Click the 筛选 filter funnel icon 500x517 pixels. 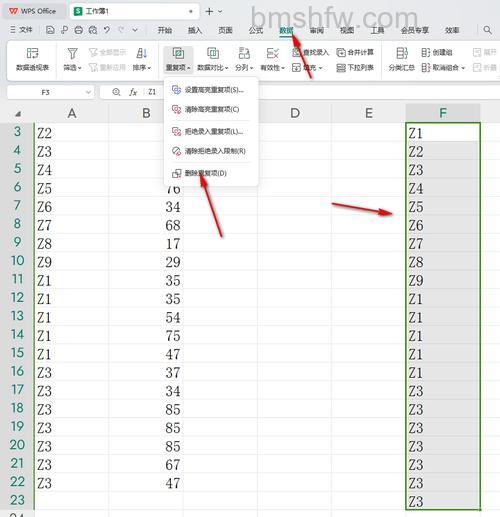click(72, 53)
